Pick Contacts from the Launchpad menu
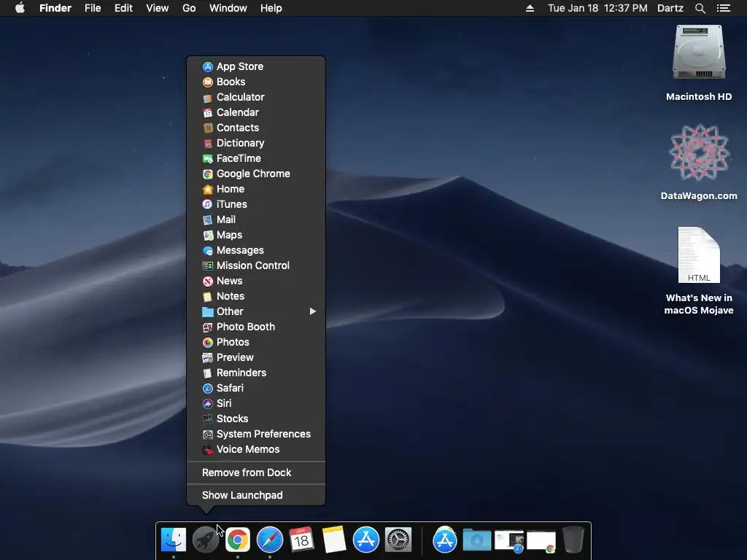 pos(256,128)
